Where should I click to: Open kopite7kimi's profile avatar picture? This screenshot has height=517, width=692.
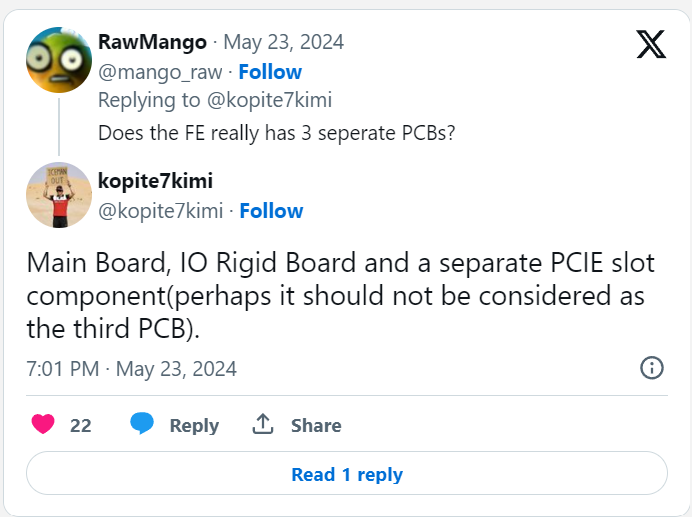[59, 195]
